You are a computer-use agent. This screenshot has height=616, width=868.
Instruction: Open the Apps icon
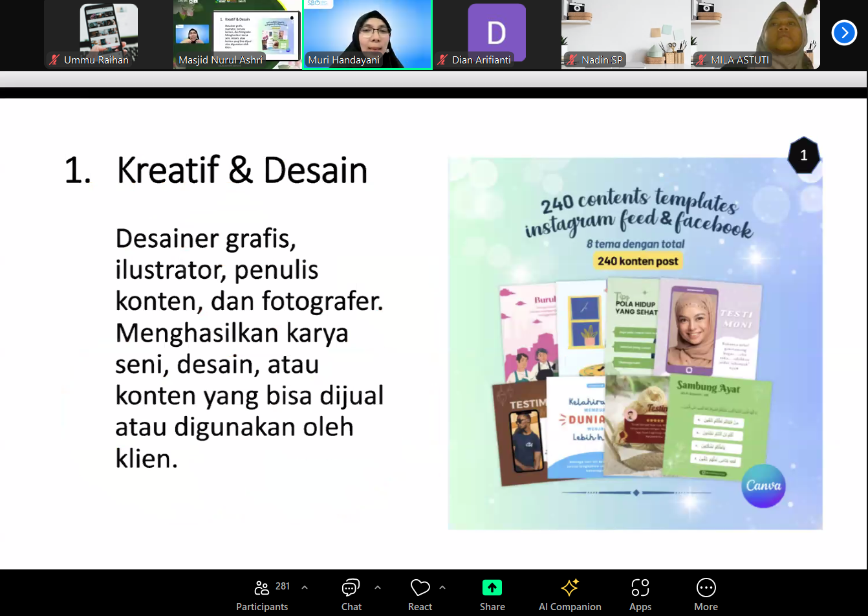click(x=640, y=588)
